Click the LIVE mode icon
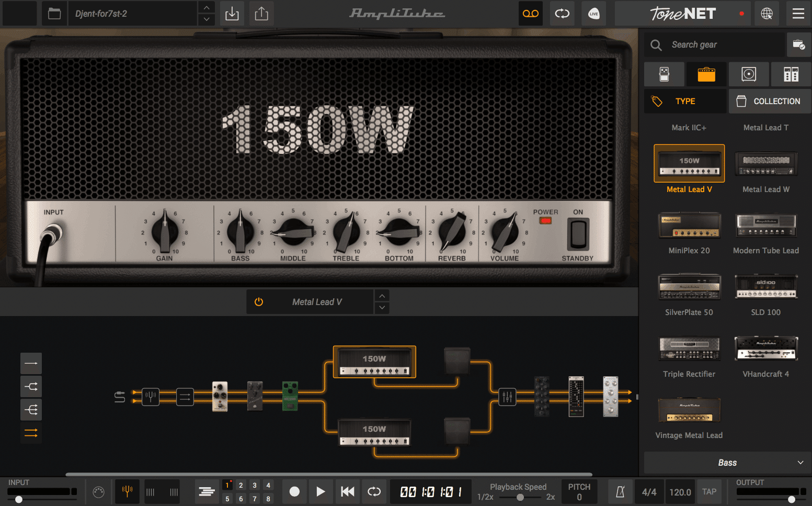 tap(593, 14)
